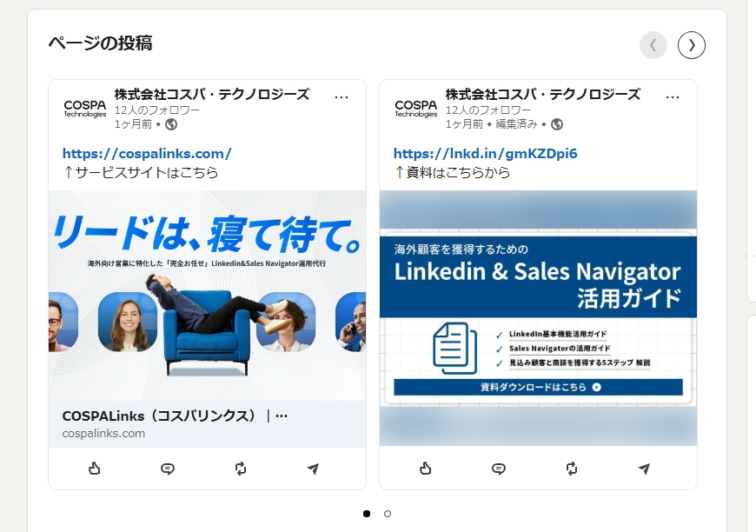The height and width of the screenshot is (532, 756).
Task: Go to next page of posts arrow
Action: (x=692, y=45)
